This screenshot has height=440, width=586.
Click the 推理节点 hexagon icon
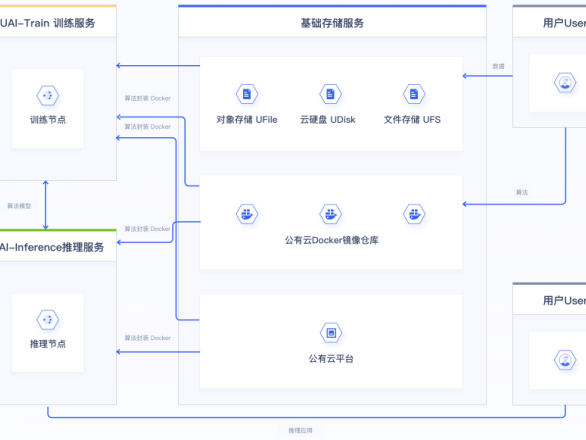47,320
